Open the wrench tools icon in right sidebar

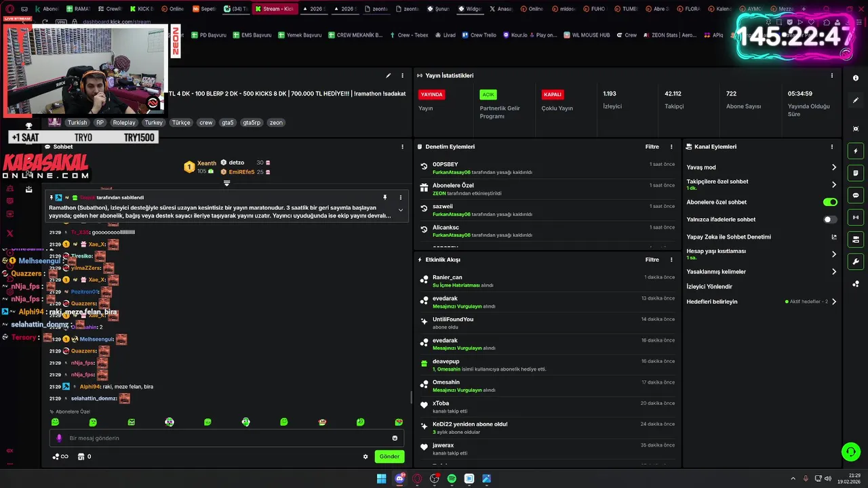pyautogui.click(x=856, y=262)
